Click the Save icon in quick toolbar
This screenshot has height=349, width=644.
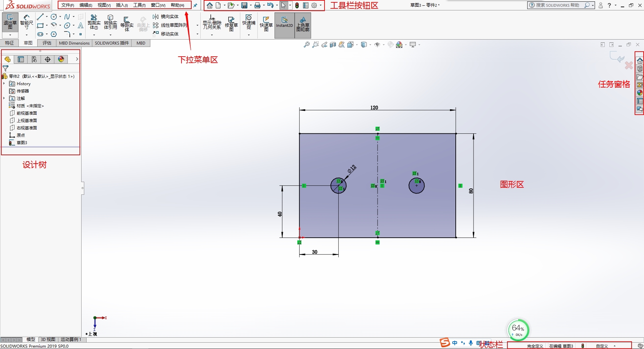tap(244, 5)
